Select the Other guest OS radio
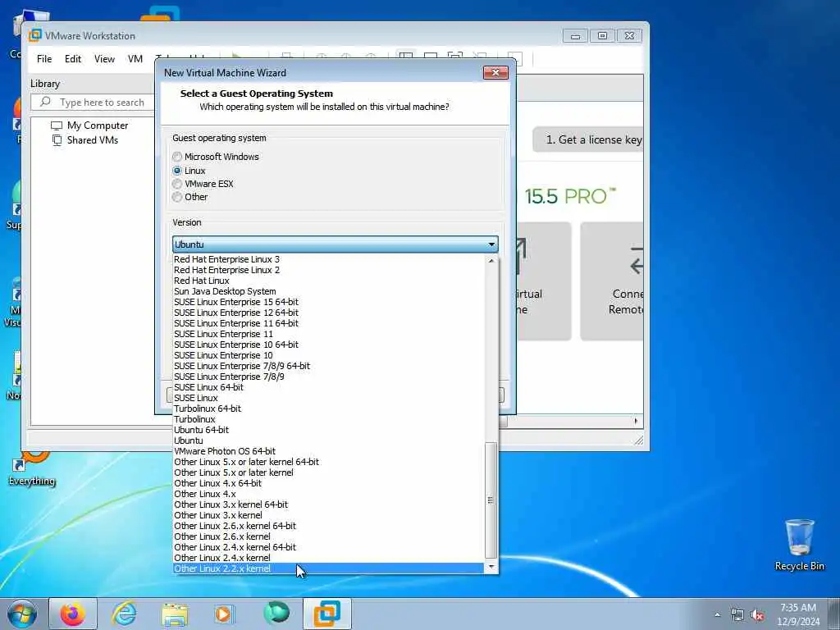The height and width of the screenshot is (630, 840). (x=177, y=197)
